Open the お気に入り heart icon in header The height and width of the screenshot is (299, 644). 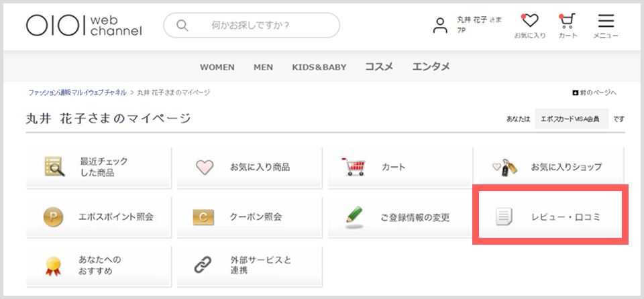tap(530, 26)
